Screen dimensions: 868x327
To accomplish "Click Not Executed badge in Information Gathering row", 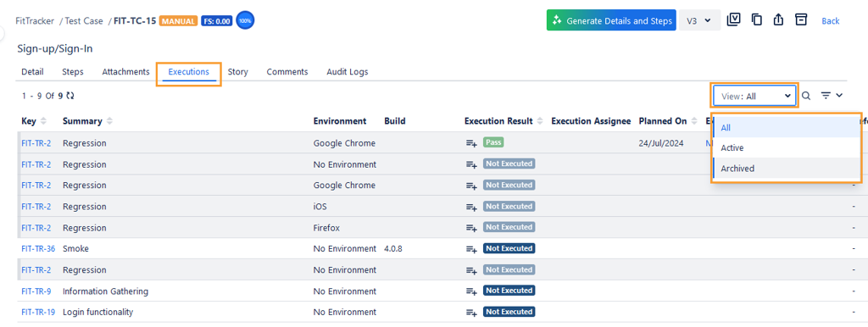I will pyautogui.click(x=509, y=291).
